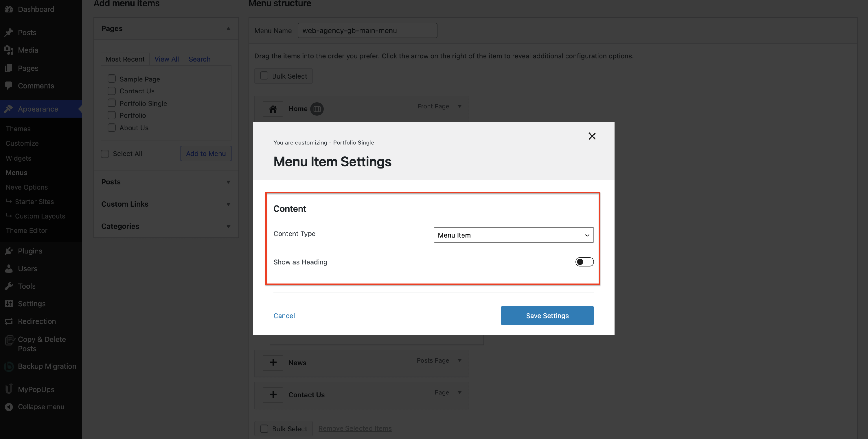868x439 pixels.
Task: Switch to the View All tab
Action: click(x=166, y=59)
